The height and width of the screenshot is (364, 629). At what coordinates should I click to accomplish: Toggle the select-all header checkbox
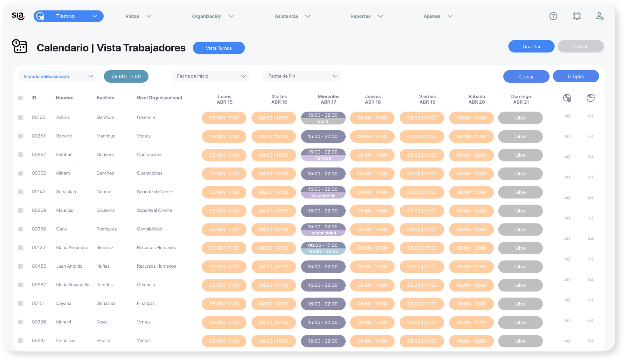coord(20,98)
